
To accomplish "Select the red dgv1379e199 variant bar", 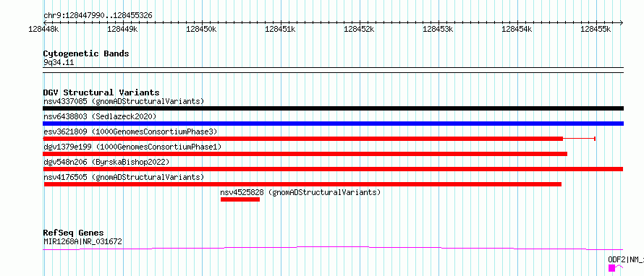I will pos(305,154).
